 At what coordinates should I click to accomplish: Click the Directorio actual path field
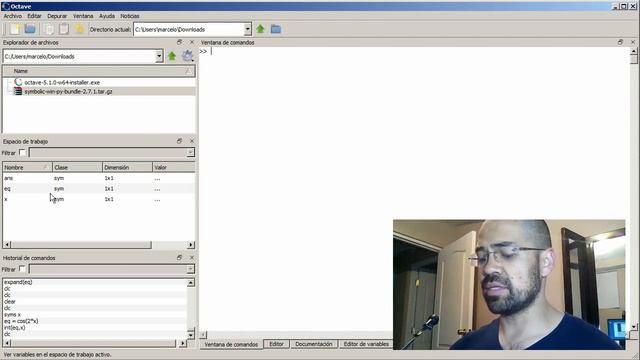(189, 29)
